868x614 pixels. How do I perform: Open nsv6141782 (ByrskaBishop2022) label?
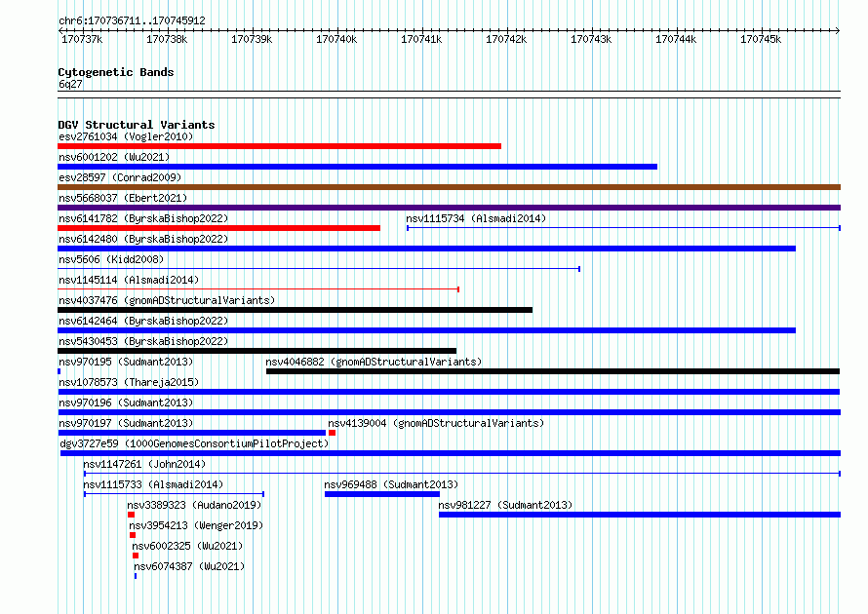(x=143, y=218)
